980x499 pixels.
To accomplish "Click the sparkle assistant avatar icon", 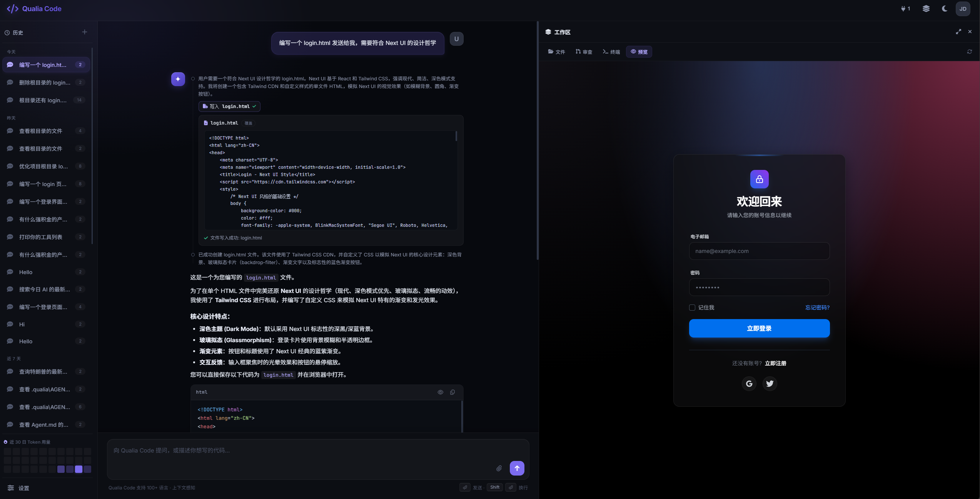I will [x=178, y=79].
